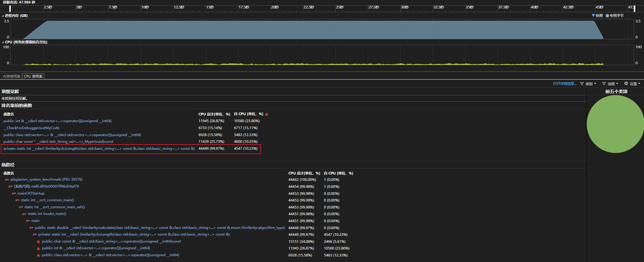Image resolution: width=644 pixels, height=262 pixels.
Task: Click hot path 自 CPU column header
Action: pos(338,173)
